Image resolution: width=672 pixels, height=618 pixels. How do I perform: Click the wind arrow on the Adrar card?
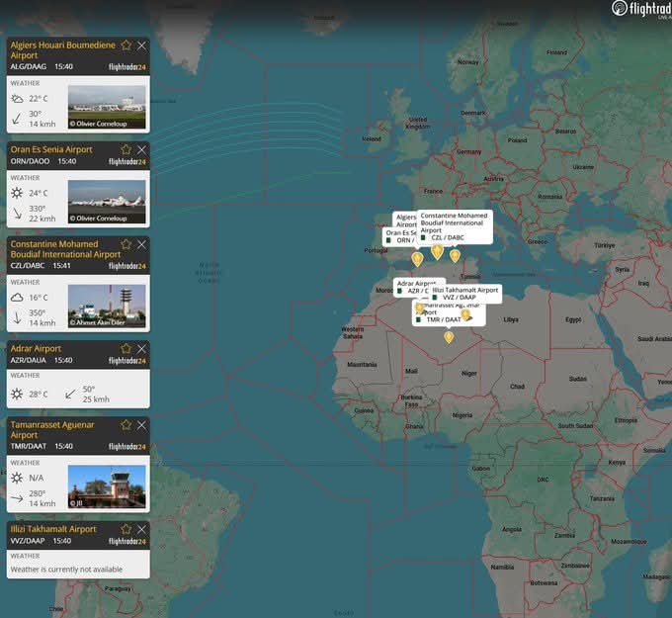(x=70, y=394)
